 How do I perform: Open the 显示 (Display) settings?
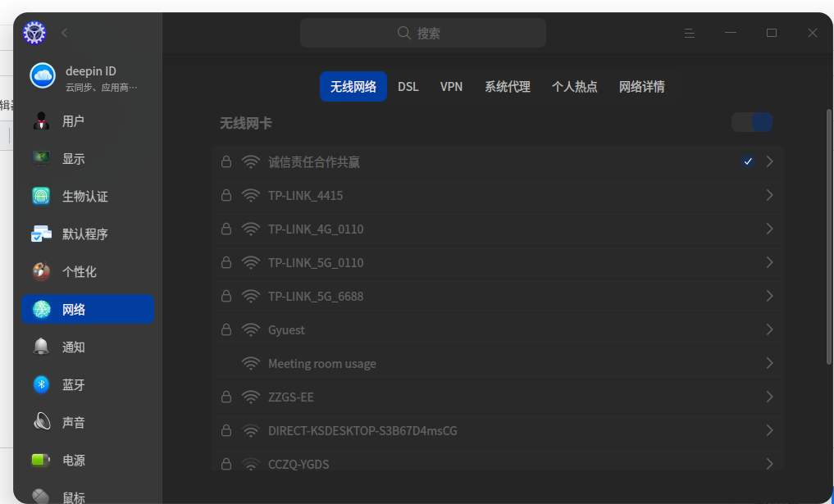click(88, 159)
